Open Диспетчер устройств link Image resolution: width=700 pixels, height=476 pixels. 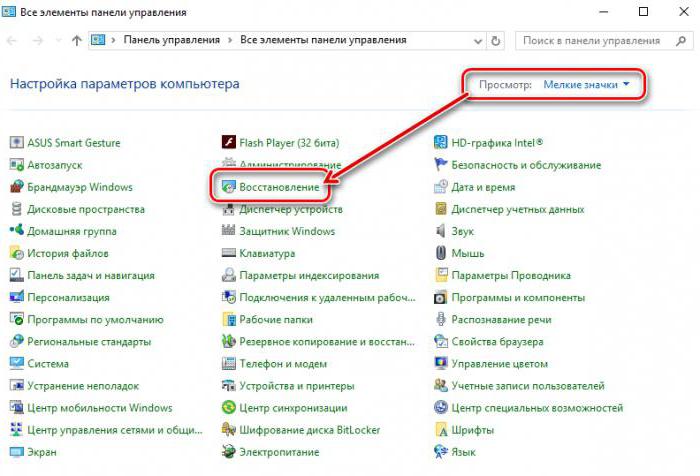click(291, 209)
